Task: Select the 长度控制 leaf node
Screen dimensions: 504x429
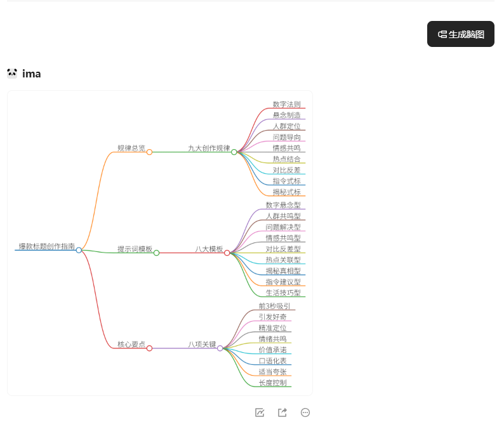Action: (272, 383)
